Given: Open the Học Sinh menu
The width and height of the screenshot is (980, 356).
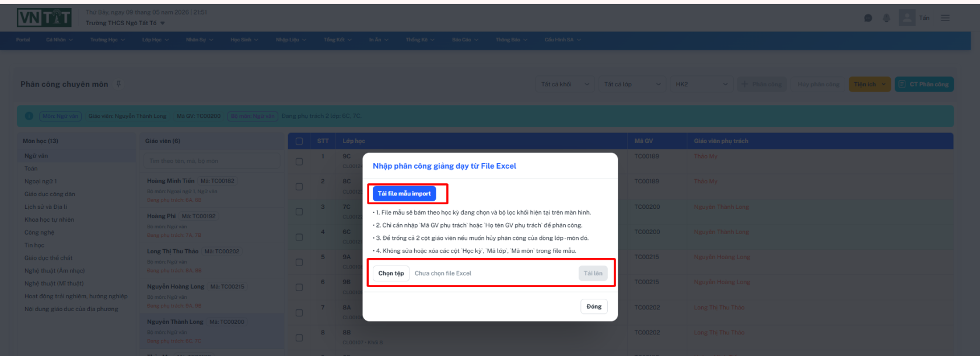Looking at the screenshot, I should point(244,40).
